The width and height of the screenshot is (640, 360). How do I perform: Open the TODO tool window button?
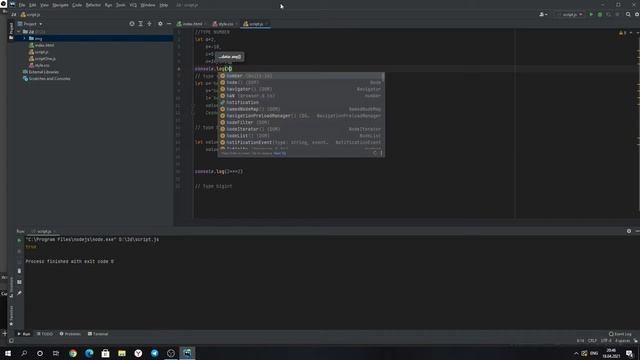click(x=45, y=334)
